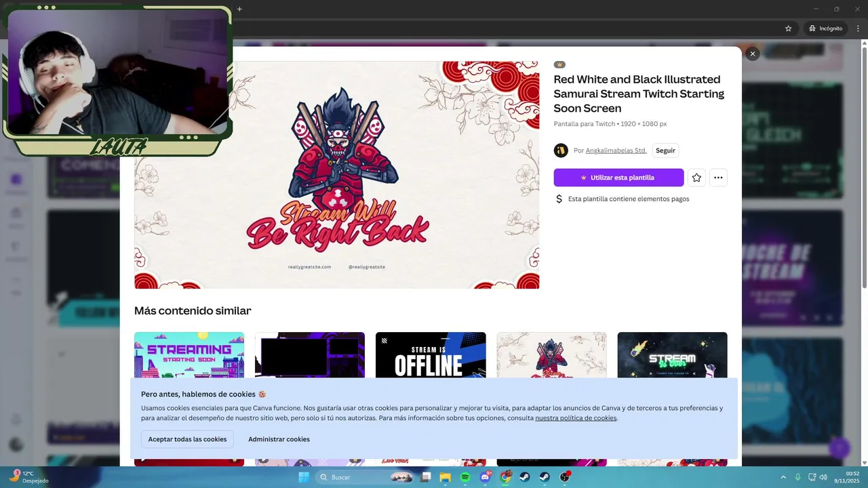Accept all cookies with Aceptar todas
868x488 pixels.
pyautogui.click(x=187, y=439)
